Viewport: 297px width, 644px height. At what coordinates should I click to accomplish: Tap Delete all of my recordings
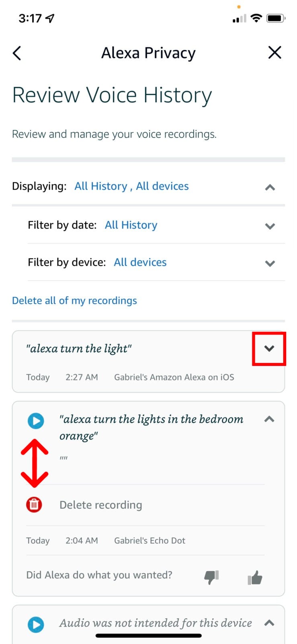(x=74, y=300)
